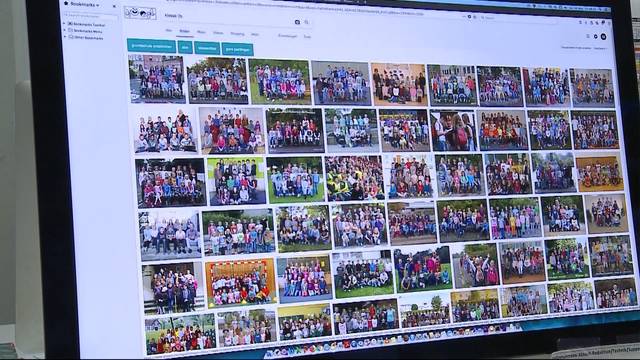Screen dimensions: 640x360
Task: Open the Bookmarks sidebar header dropdown
Action: pyautogui.click(x=84, y=4)
